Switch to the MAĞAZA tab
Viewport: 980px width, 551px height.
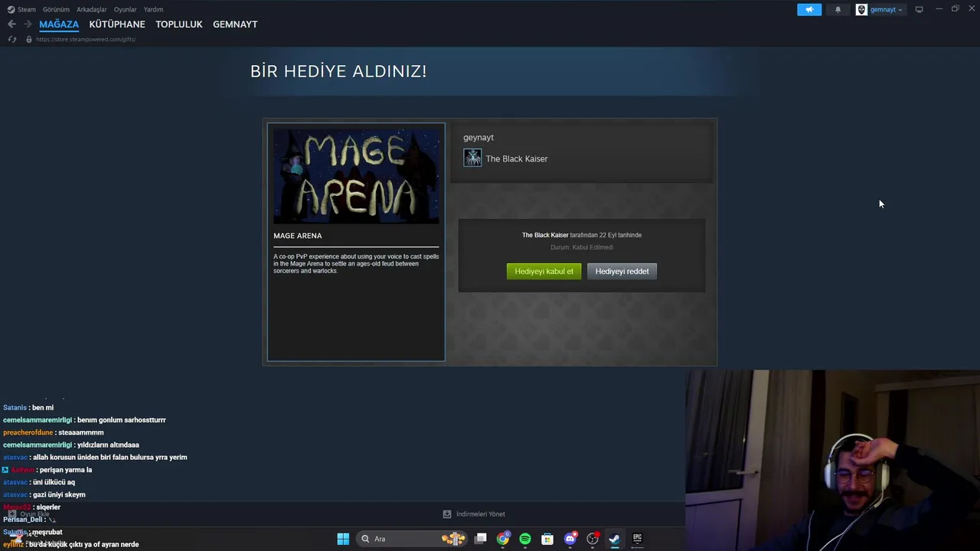[59, 24]
